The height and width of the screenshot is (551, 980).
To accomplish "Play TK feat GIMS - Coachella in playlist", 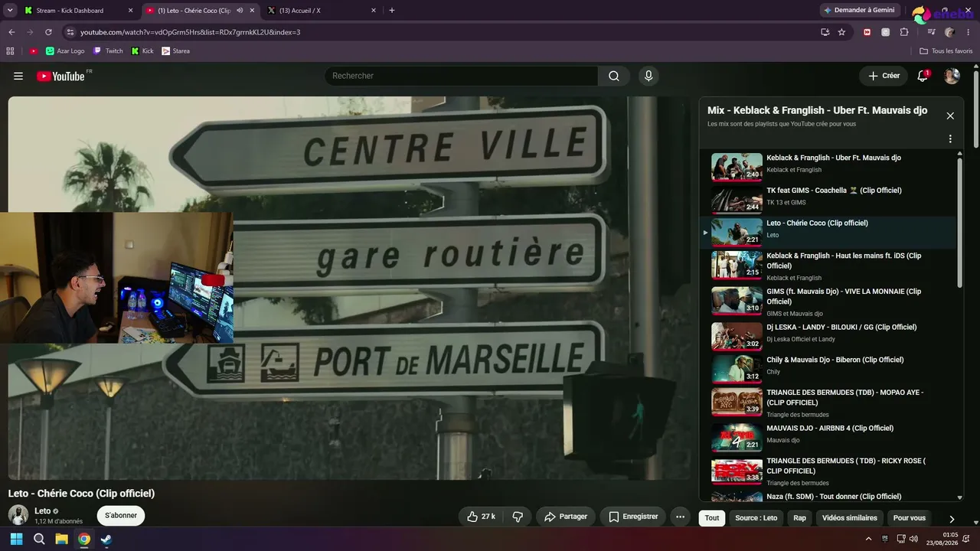I will [x=835, y=199].
